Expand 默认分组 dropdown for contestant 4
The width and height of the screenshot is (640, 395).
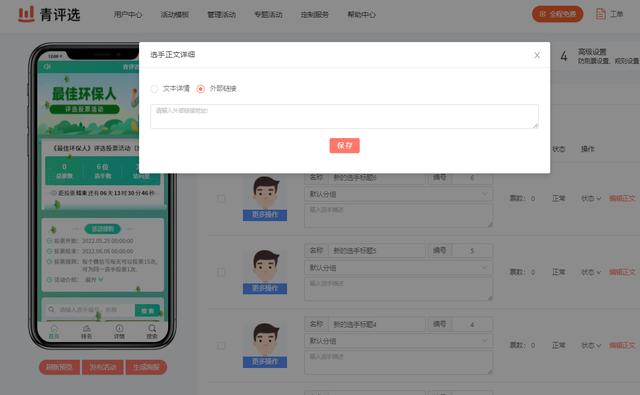(x=398, y=341)
